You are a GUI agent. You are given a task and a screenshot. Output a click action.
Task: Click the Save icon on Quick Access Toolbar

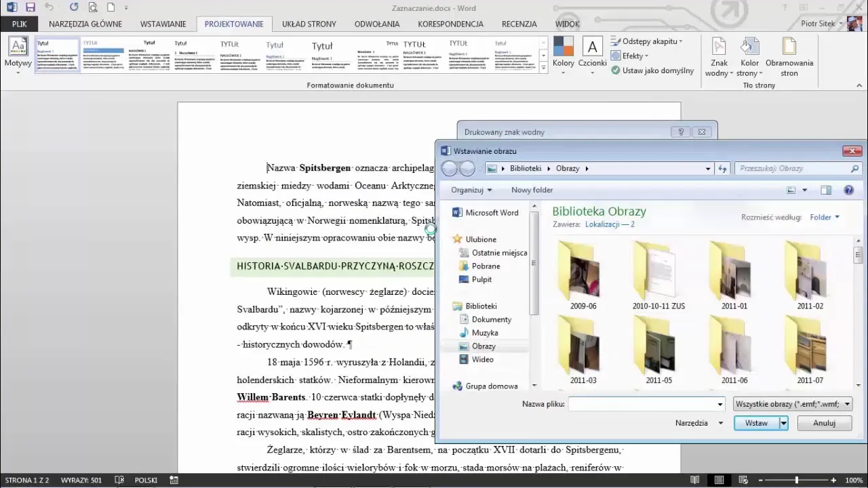[x=29, y=7]
